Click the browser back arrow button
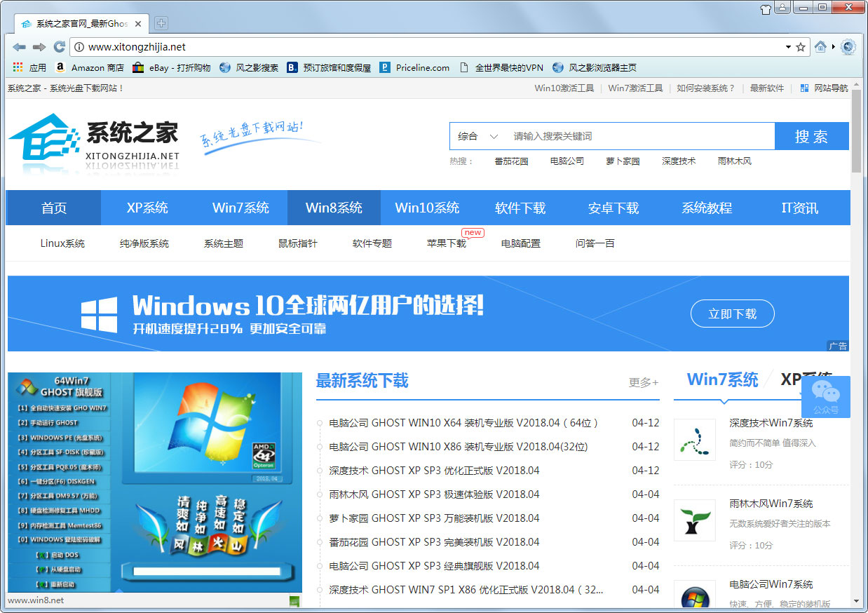The width and height of the screenshot is (868, 613). (19, 47)
